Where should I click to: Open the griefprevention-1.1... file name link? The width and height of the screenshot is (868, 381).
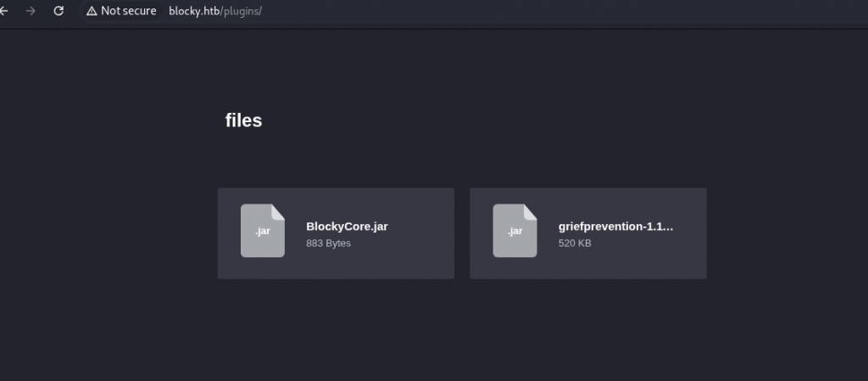(x=615, y=226)
